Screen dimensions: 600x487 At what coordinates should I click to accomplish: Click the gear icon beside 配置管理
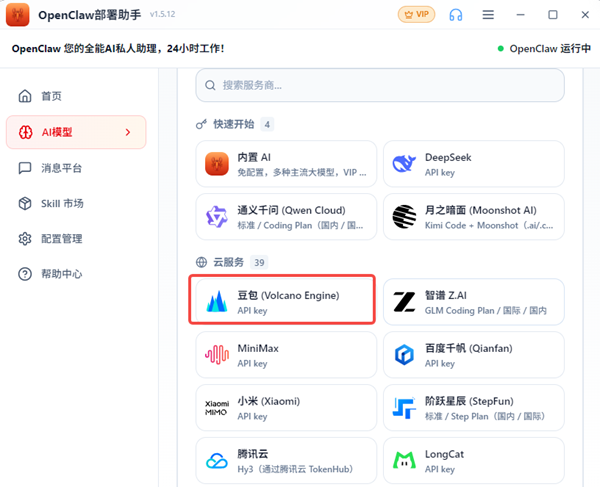[25, 239]
